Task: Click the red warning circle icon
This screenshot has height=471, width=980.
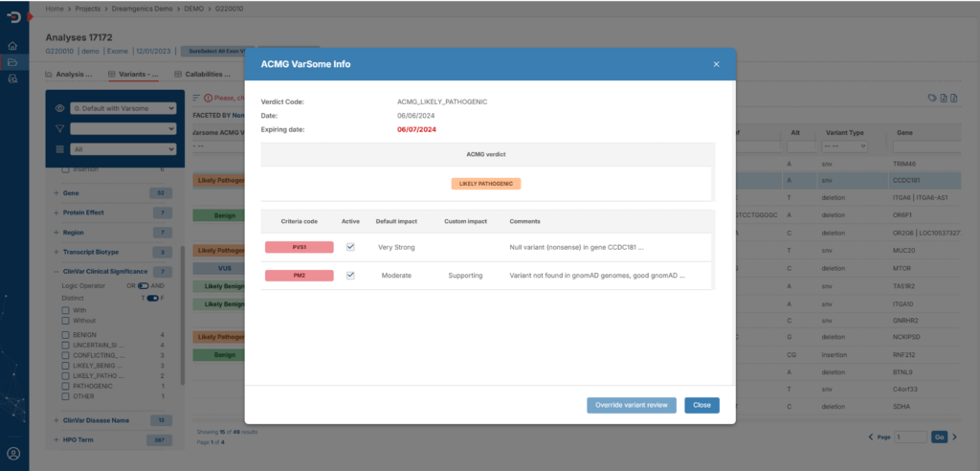Action: 209,99
